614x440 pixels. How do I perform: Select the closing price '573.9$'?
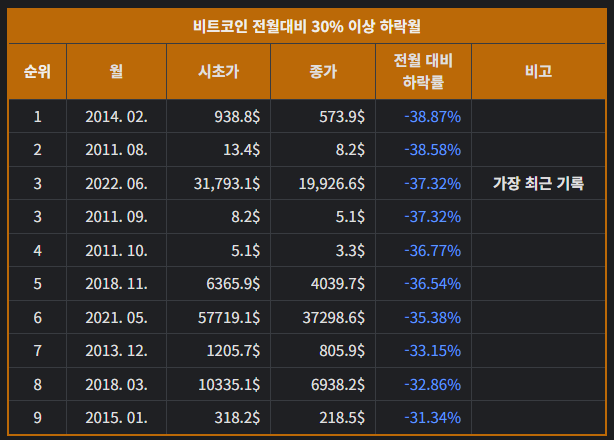(342, 117)
